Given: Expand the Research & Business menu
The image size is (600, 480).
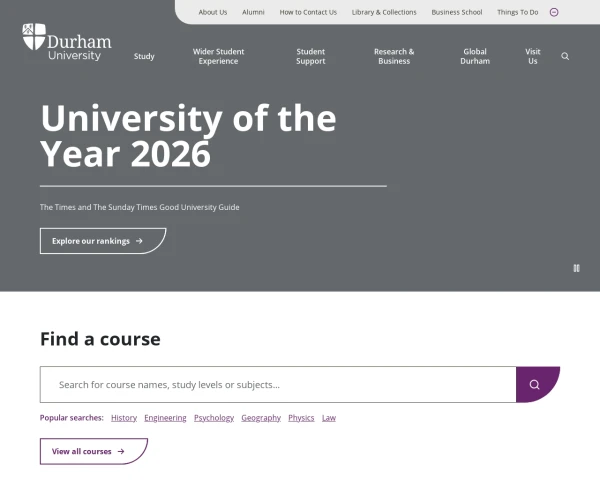Looking at the screenshot, I should pyautogui.click(x=394, y=56).
